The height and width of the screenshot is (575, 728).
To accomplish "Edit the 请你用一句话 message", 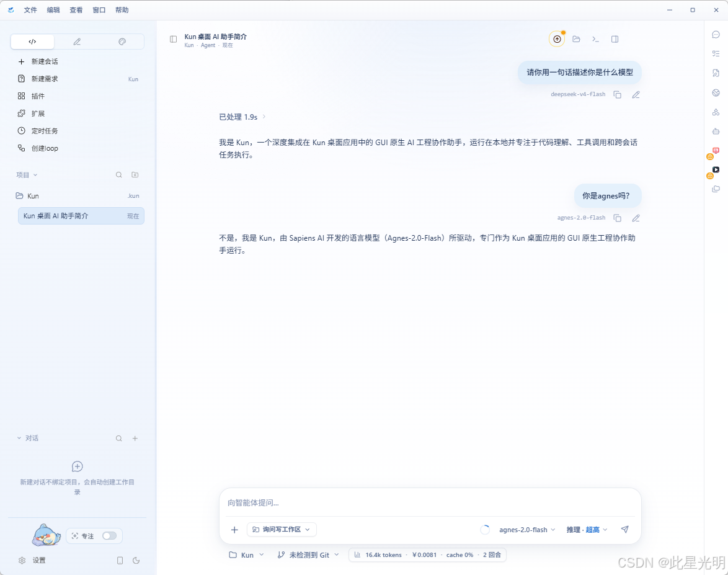I will tap(636, 95).
